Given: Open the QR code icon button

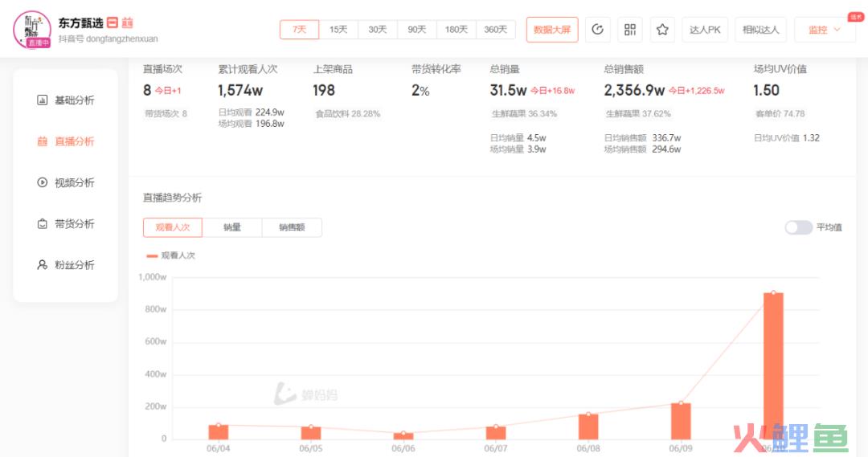Looking at the screenshot, I should coord(630,30).
